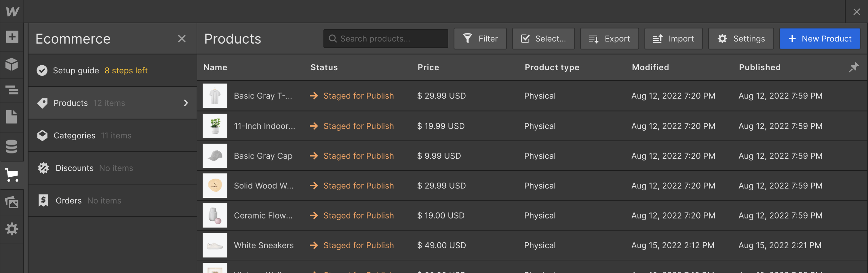This screenshot has width=868, height=273.
Task: Open the Symbols cube icon in sidebar
Action: pyautogui.click(x=12, y=64)
